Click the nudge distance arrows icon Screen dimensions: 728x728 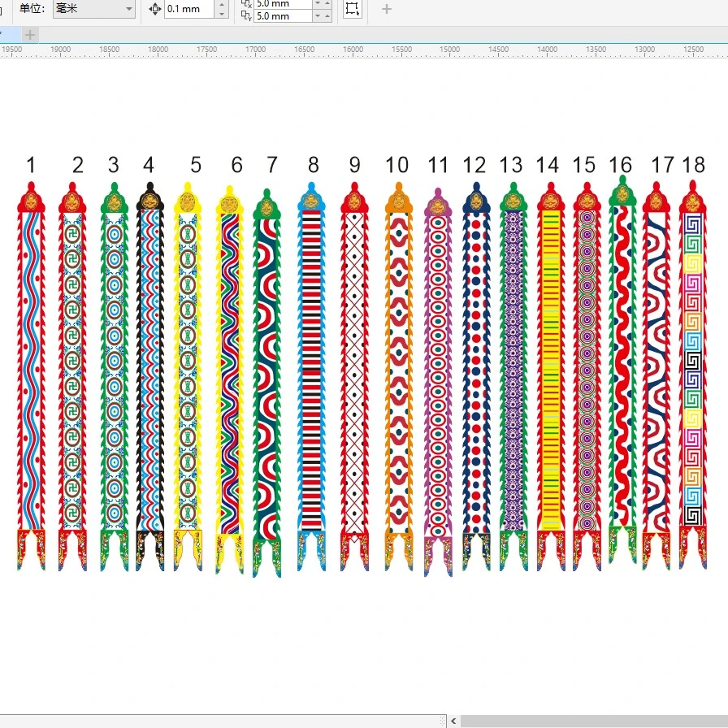click(x=155, y=9)
